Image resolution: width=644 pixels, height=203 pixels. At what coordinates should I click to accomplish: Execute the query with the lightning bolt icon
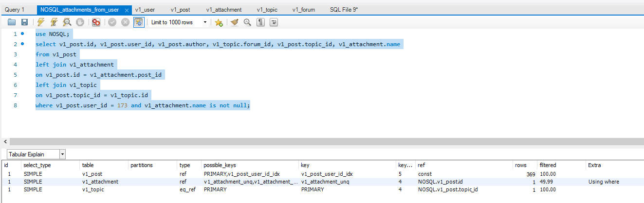click(x=41, y=22)
